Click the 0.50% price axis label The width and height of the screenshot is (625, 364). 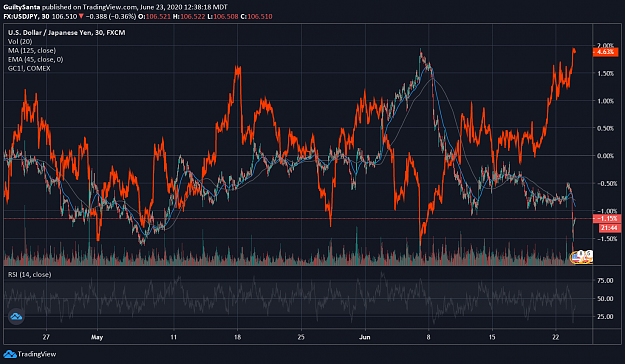tap(605, 128)
